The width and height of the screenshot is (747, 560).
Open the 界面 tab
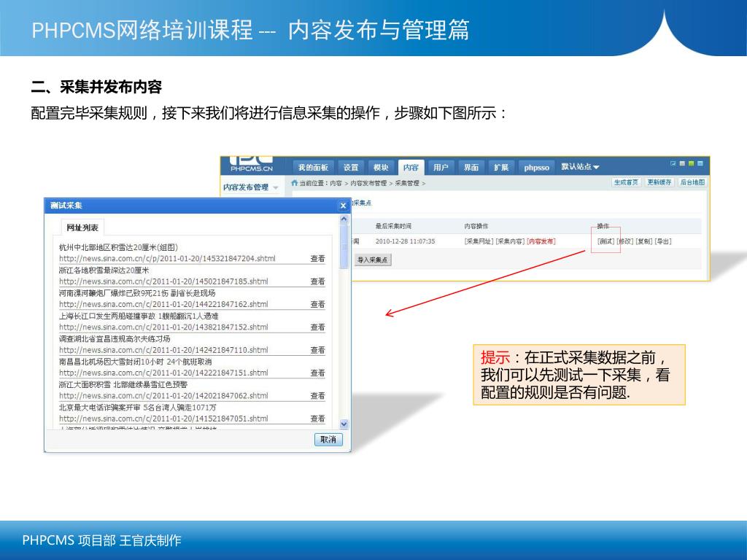(x=471, y=168)
